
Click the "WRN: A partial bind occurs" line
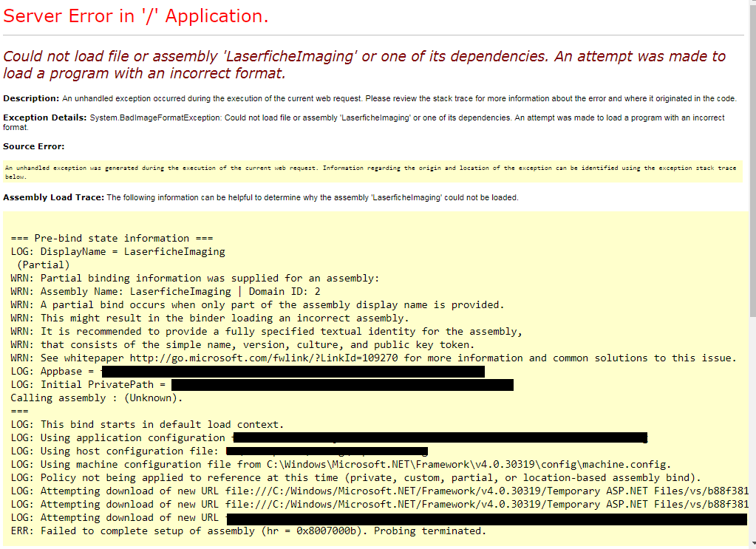pos(257,305)
